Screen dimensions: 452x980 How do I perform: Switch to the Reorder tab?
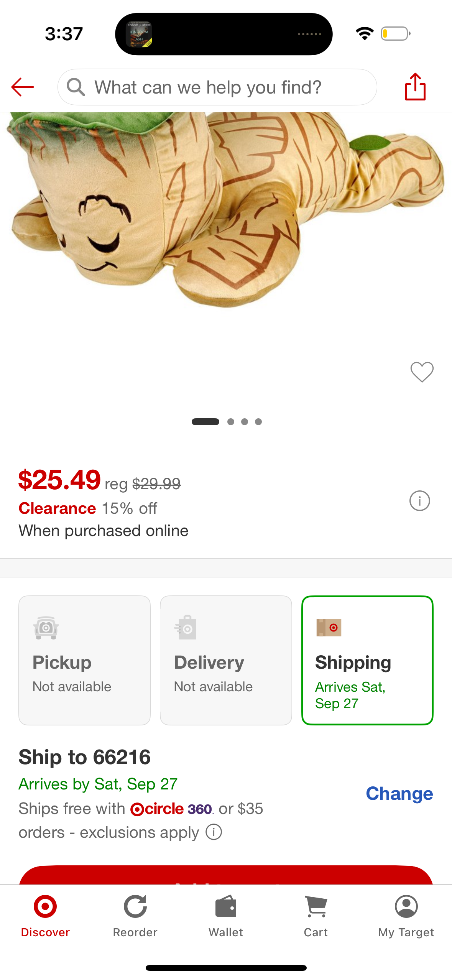135,916
